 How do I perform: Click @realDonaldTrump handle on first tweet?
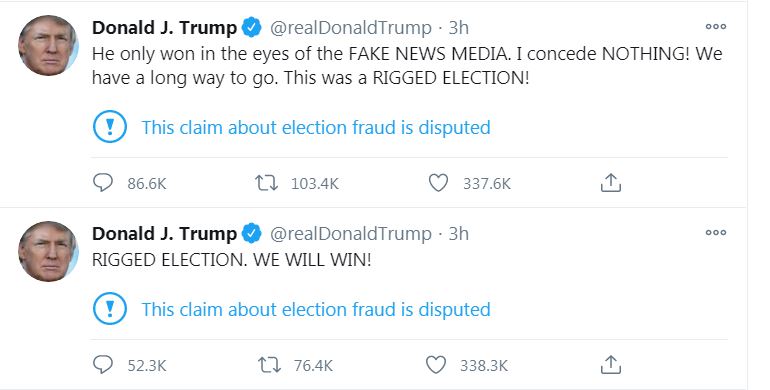(x=351, y=28)
